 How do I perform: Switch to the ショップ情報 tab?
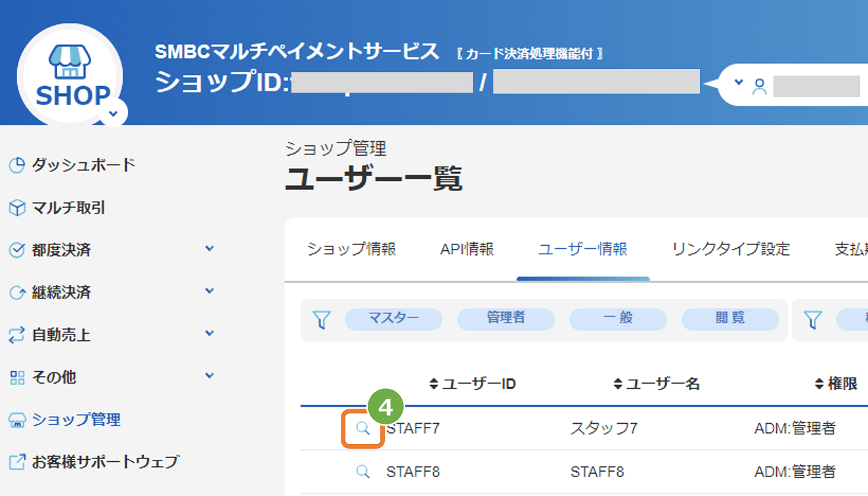[x=351, y=250]
